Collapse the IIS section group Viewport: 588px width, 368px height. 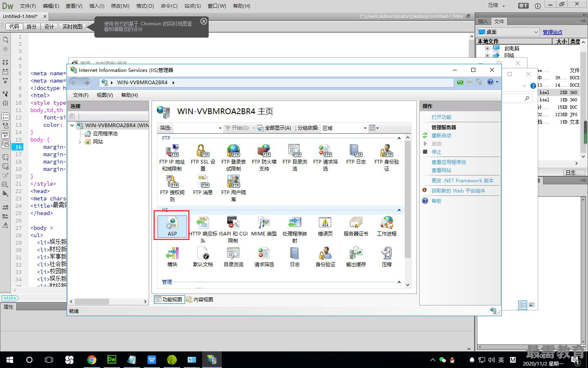(x=399, y=210)
